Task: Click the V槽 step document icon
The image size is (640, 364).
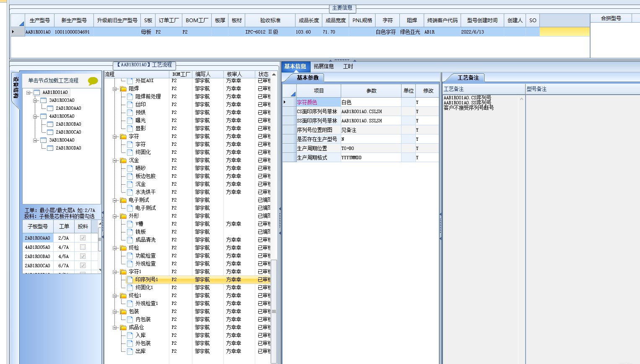Action: point(130,224)
